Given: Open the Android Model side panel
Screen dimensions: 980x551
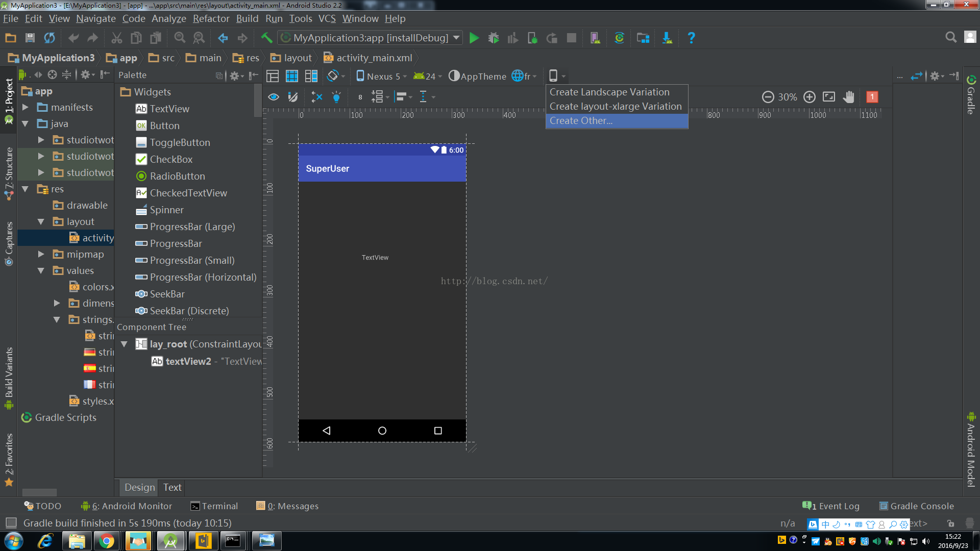Looking at the screenshot, I should click(x=971, y=449).
